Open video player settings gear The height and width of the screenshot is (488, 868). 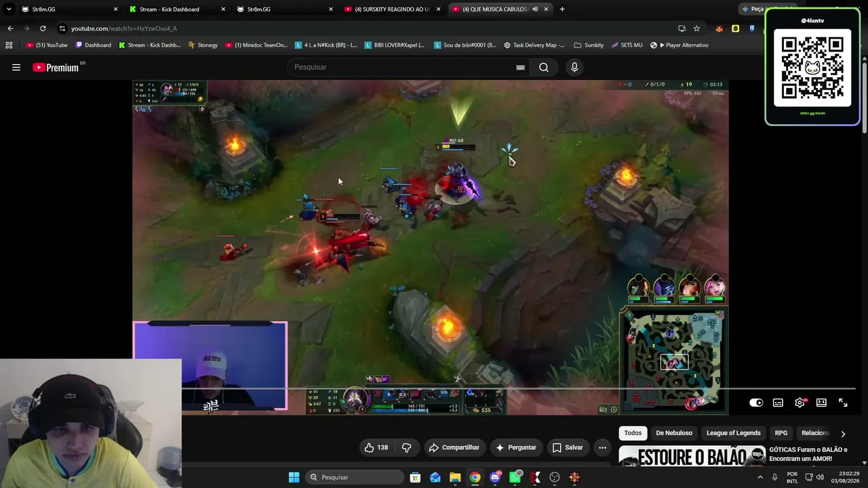tap(800, 403)
